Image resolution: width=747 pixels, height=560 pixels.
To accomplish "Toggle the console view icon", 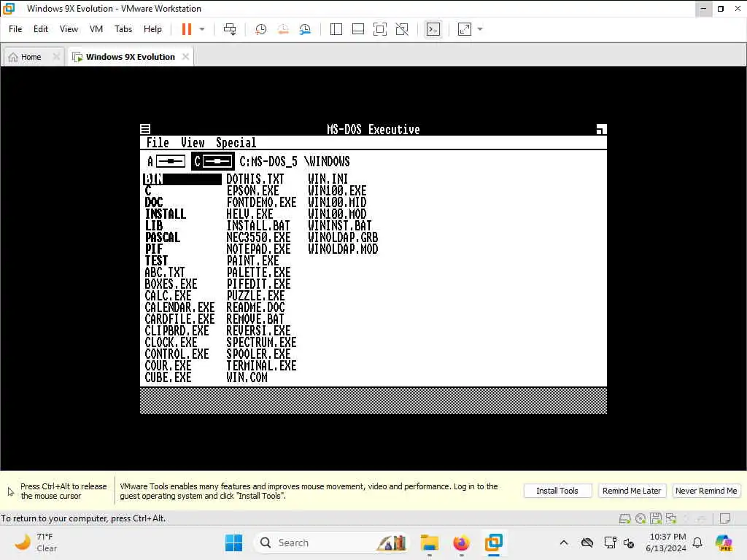I will pyautogui.click(x=433, y=29).
